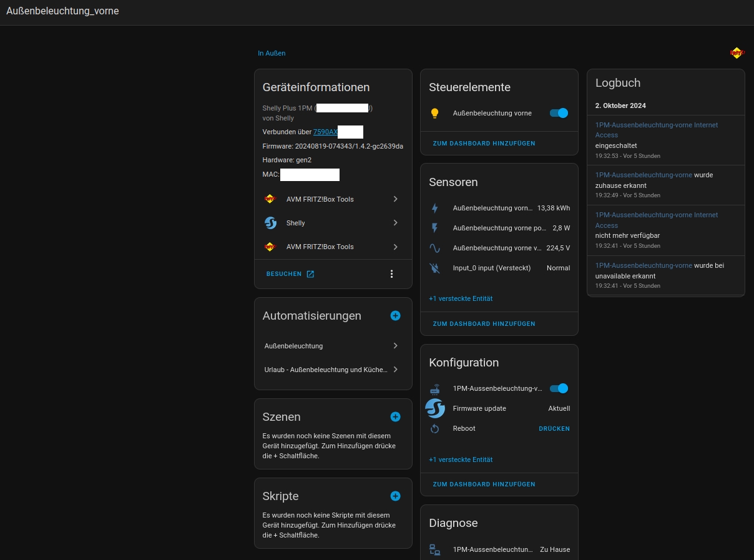Click the Reboot restart icon
754x560 pixels.
pos(435,428)
